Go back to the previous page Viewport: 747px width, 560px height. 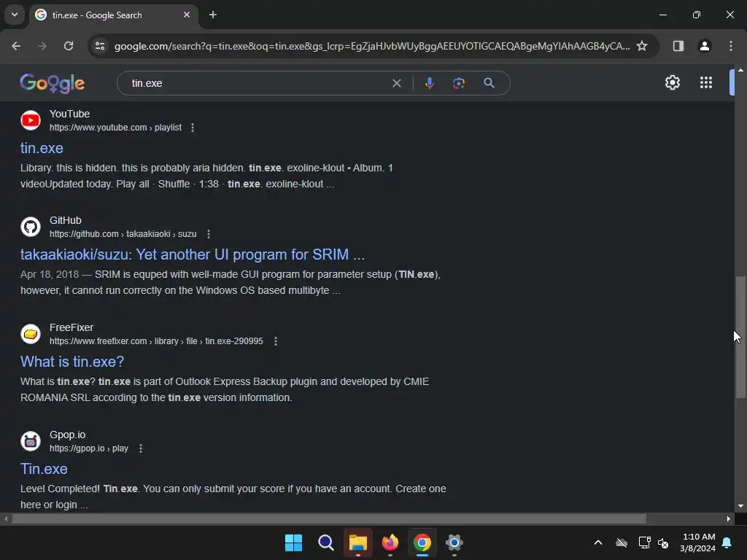(x=16, y=46)
